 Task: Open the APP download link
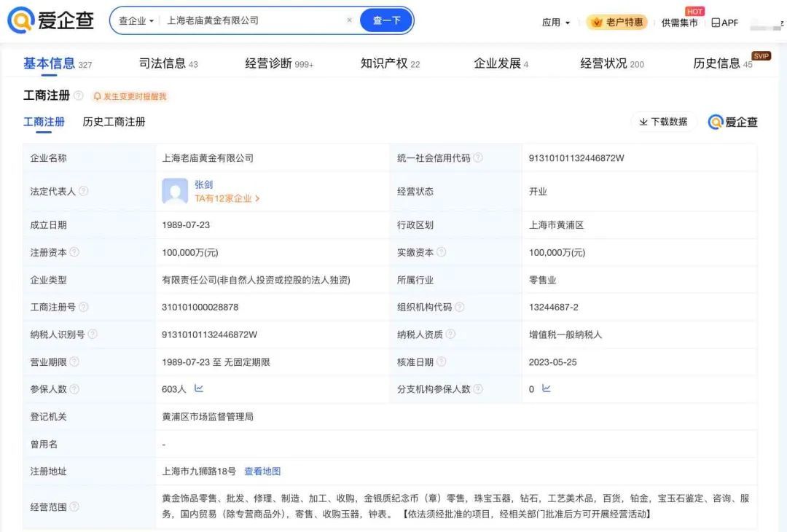click(725, 23)
